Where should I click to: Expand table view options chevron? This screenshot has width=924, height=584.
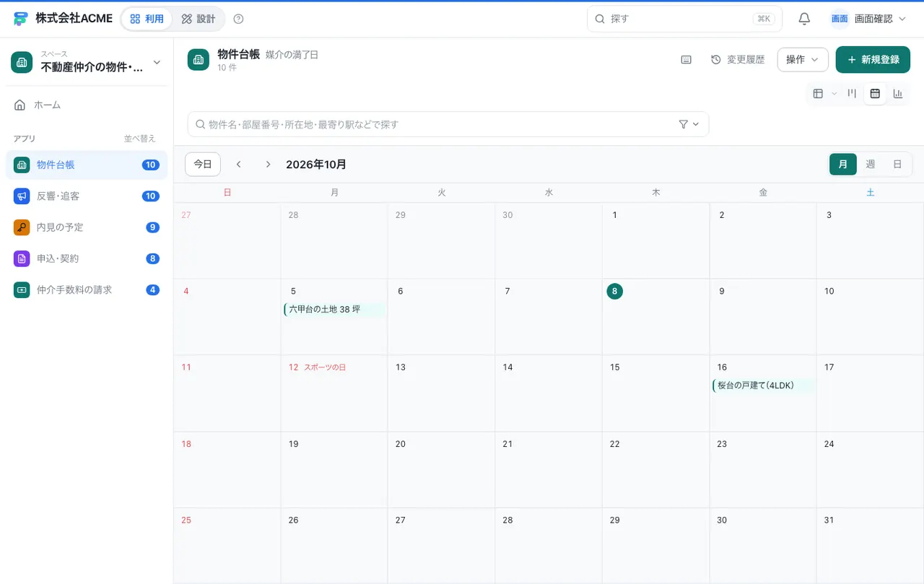pos(834,94)
